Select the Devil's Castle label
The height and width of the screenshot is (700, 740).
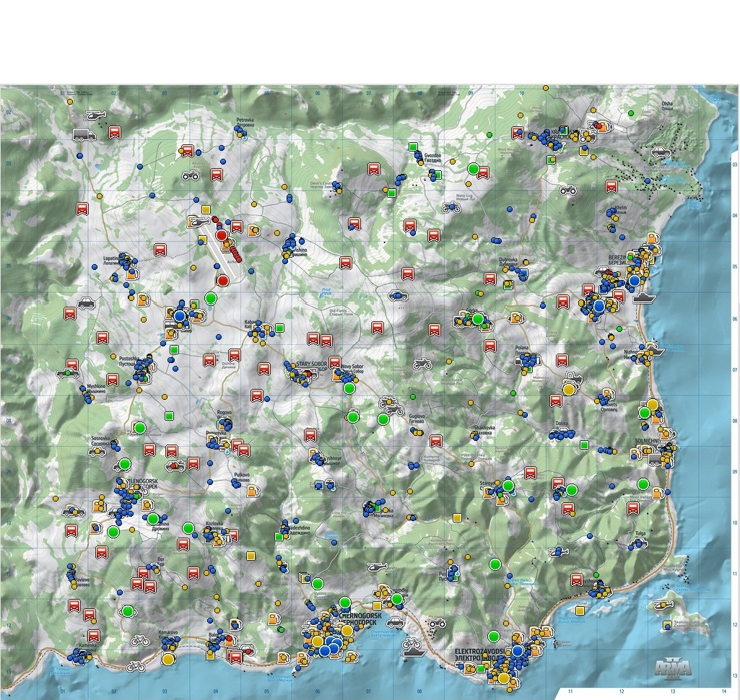323,185
